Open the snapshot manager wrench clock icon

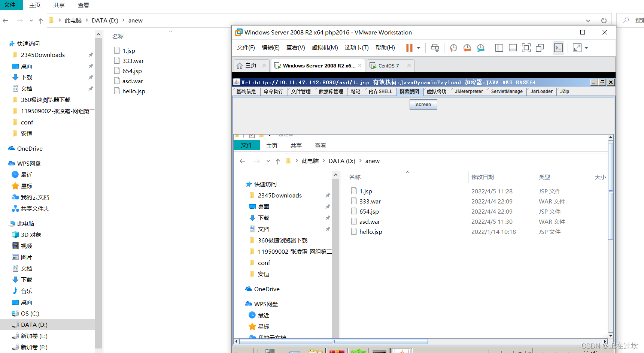tap(480, 48)
